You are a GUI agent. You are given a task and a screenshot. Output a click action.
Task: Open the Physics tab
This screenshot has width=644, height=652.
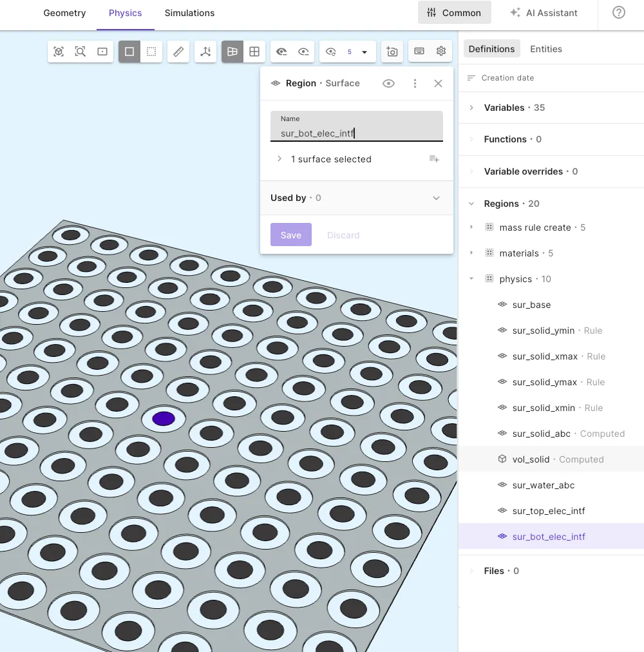point(125,13)
